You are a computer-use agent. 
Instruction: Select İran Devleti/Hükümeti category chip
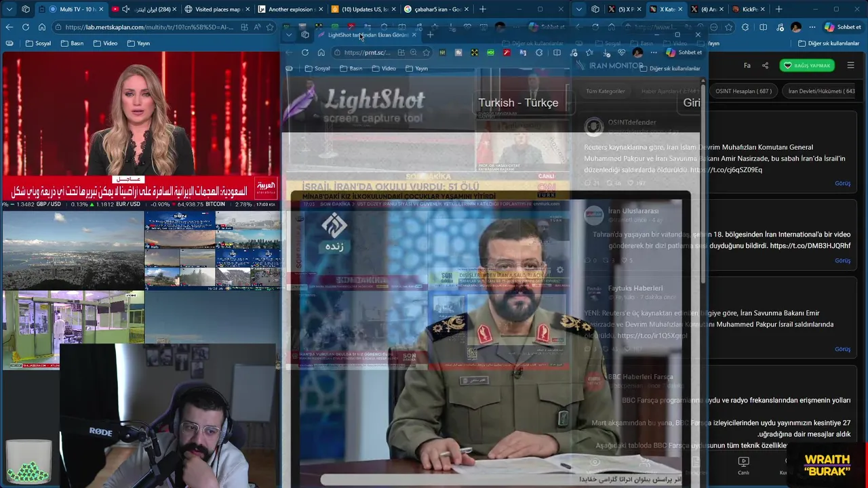tap(821, 91)
